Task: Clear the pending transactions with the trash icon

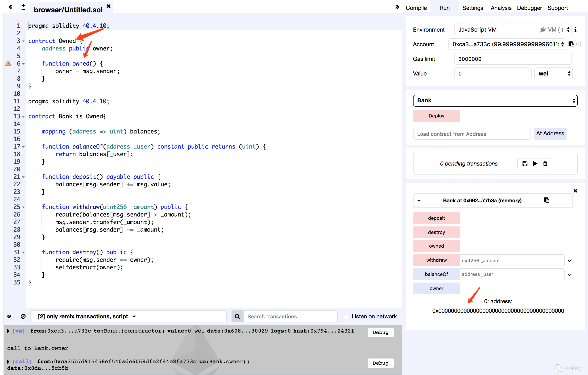Action: pyautogui.click(x=545, y=164)
